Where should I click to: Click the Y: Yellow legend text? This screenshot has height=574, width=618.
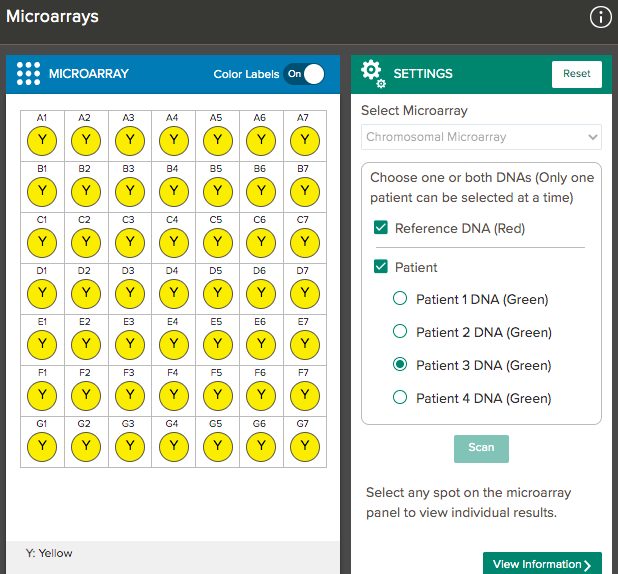(x=49, y=553)
